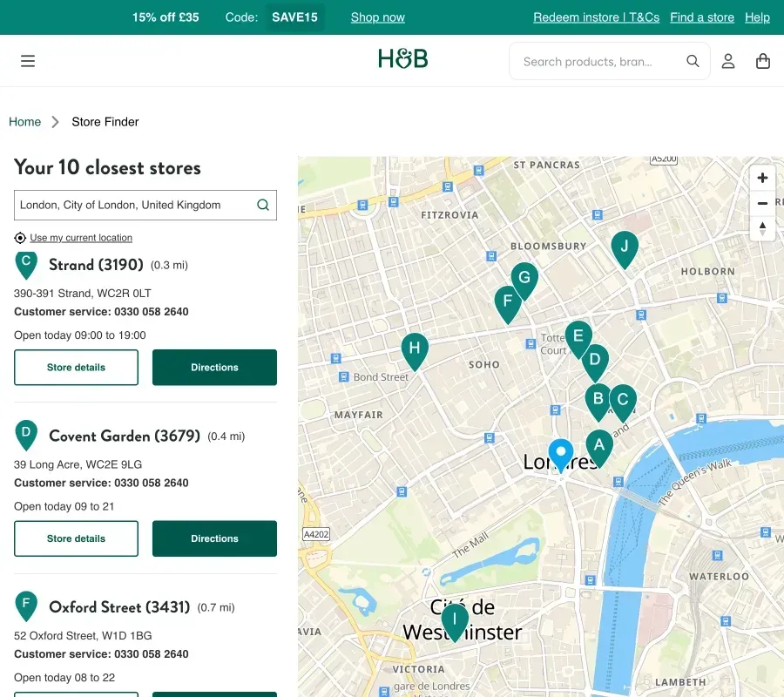Reset the map compass bearing
Screen dimensions: 784x697
762,228
